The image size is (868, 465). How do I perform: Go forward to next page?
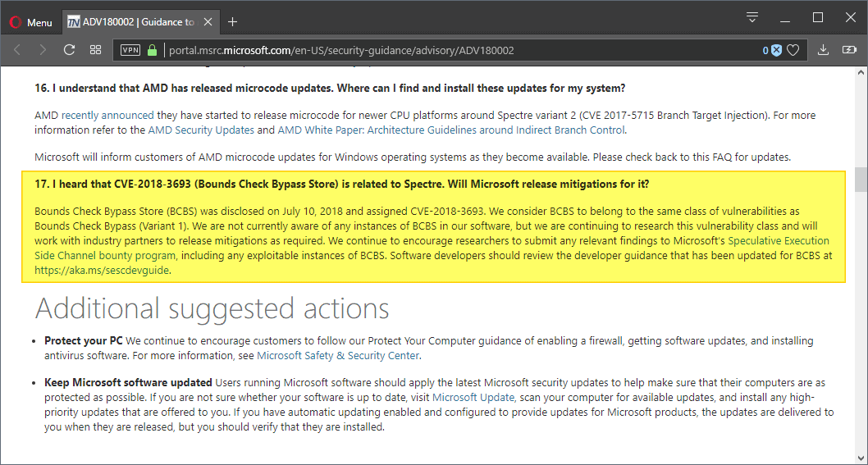tap(43, 50)
